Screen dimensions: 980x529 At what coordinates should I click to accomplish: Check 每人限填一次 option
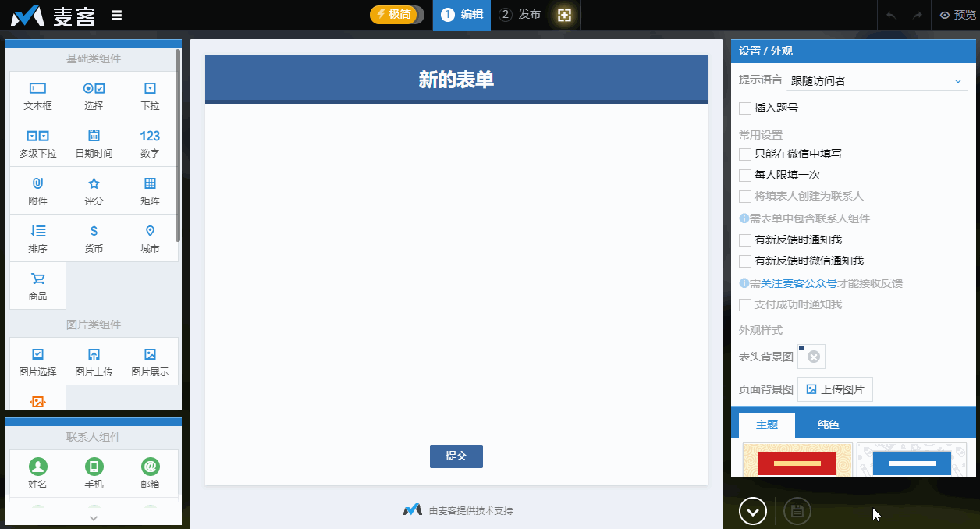745,176
